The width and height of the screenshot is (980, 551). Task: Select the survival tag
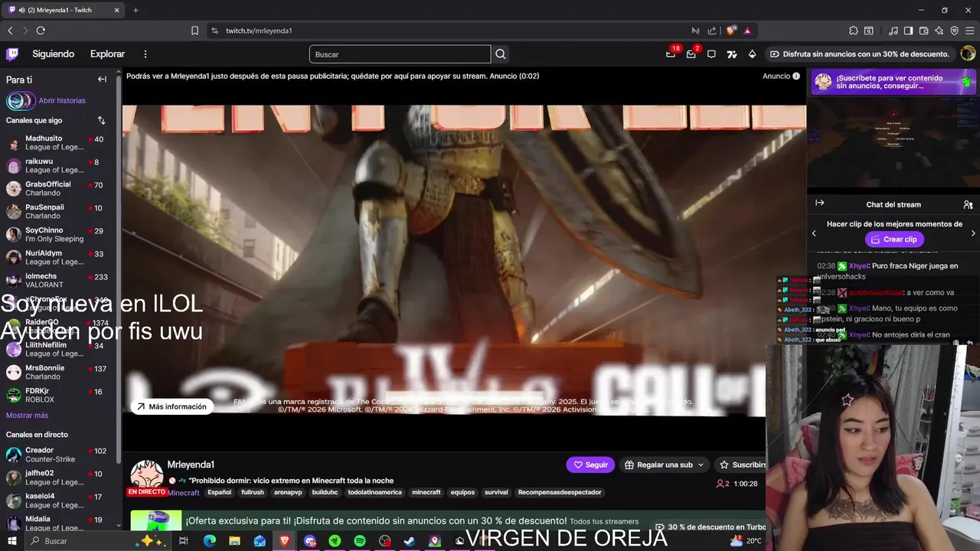tap(496, 492)
